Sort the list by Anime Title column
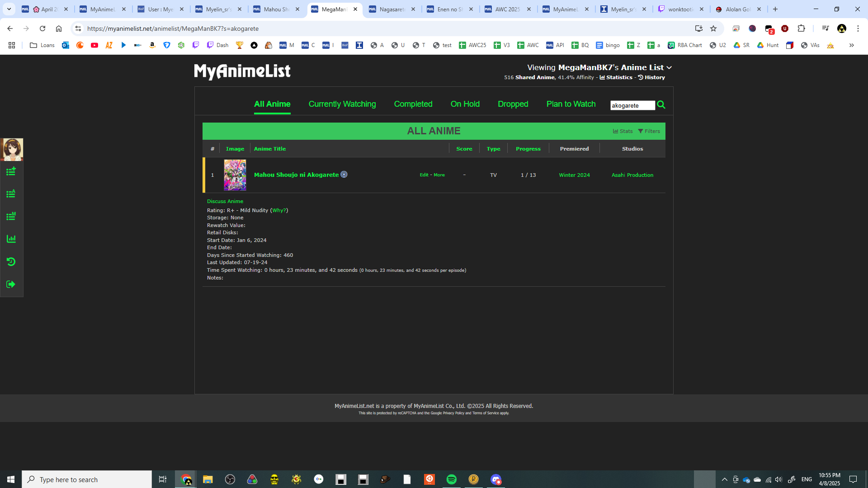This screenshot has width=868, height=488. pyautogui.click(x=270, y=149)
